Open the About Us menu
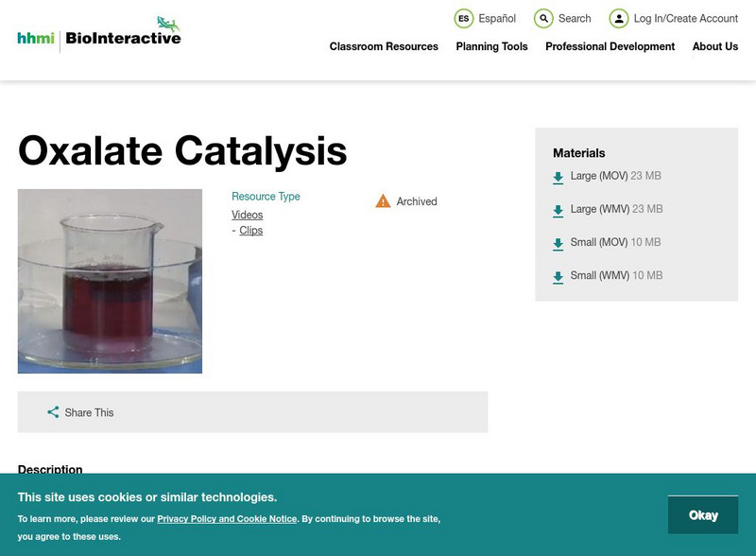This screenshot has height=556, width=756. [715, 46]
